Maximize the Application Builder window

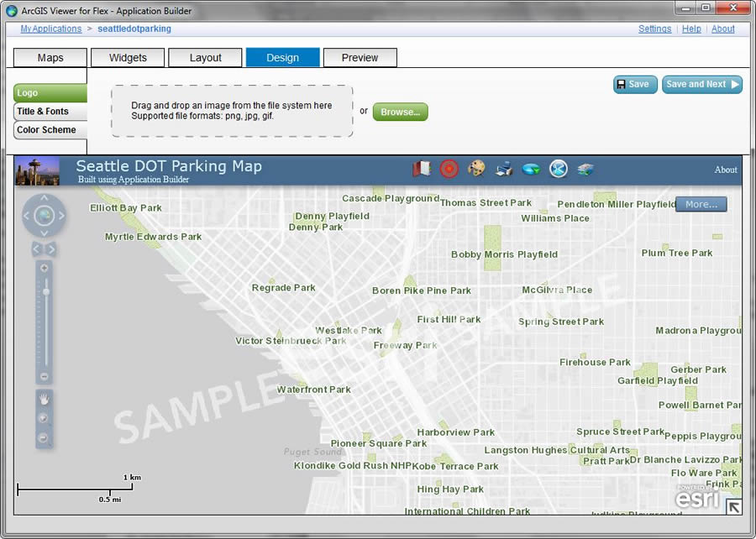point(706,8)
